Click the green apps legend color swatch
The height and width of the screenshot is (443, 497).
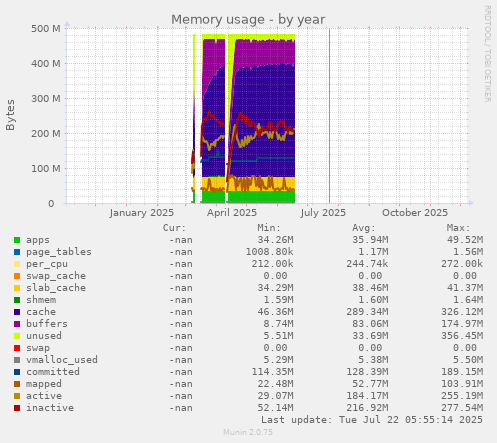tap(17, 240)
